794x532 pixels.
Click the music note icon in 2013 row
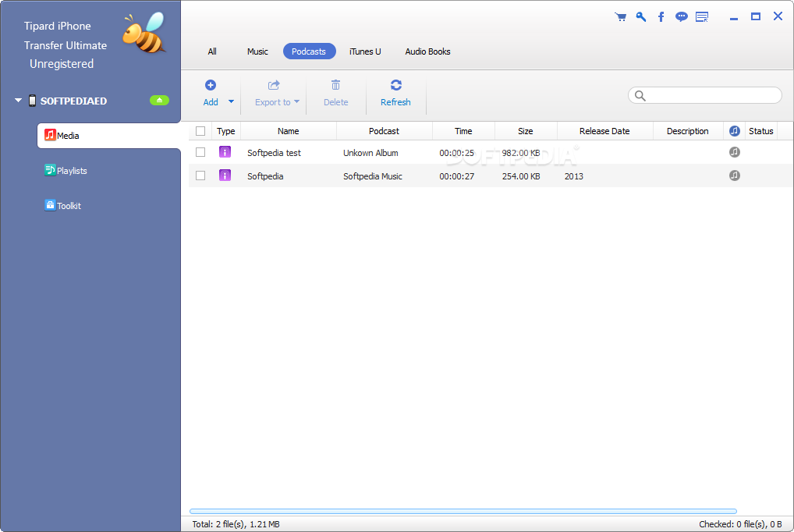(734, 176)
